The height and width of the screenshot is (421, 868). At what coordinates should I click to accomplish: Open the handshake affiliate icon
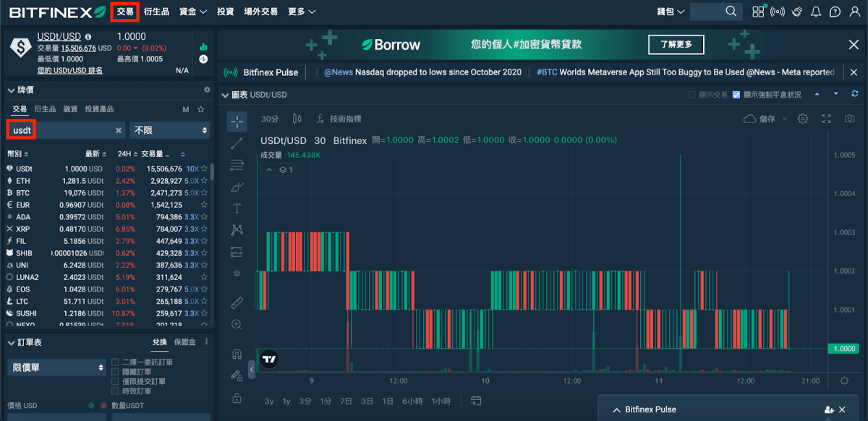click(797, 12)
